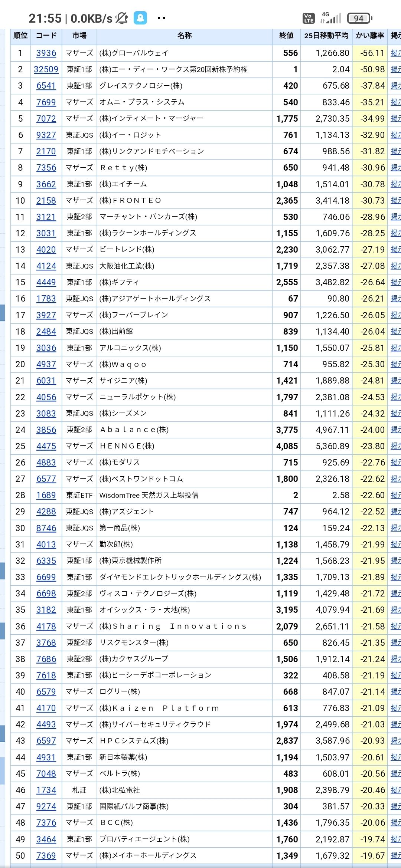Viewport: 401px width, 868px height.
Task: Select the deviation value -56.11
Action: [x=372, y=53]
